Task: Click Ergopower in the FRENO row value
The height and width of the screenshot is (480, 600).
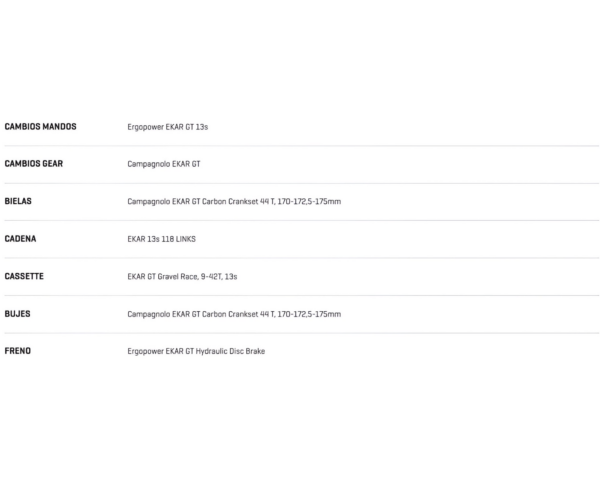Action: [x=146, y=351]
